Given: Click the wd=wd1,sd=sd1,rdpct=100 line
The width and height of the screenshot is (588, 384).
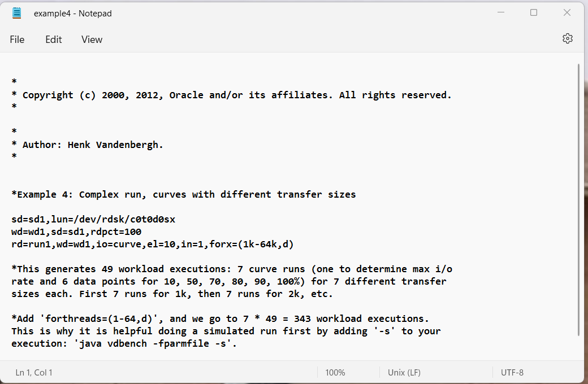Looking at the screenshot, I should tap(76, 232).
